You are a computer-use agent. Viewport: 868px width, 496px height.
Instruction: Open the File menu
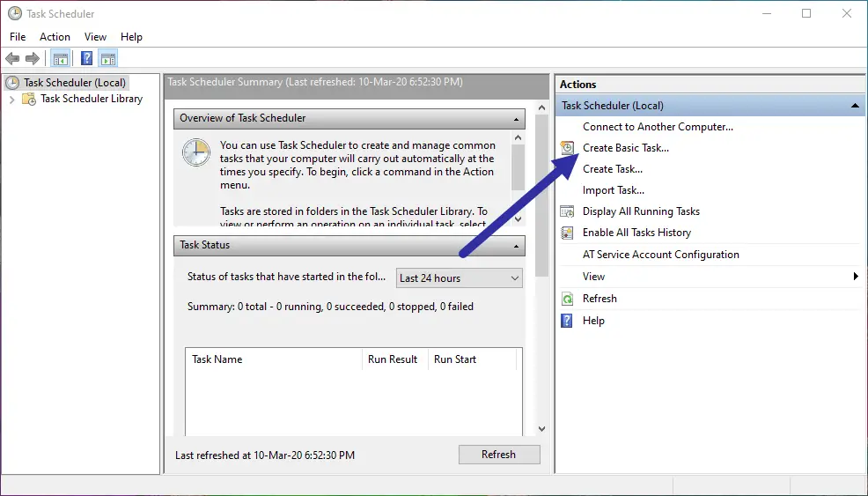[x=18, y=37]
